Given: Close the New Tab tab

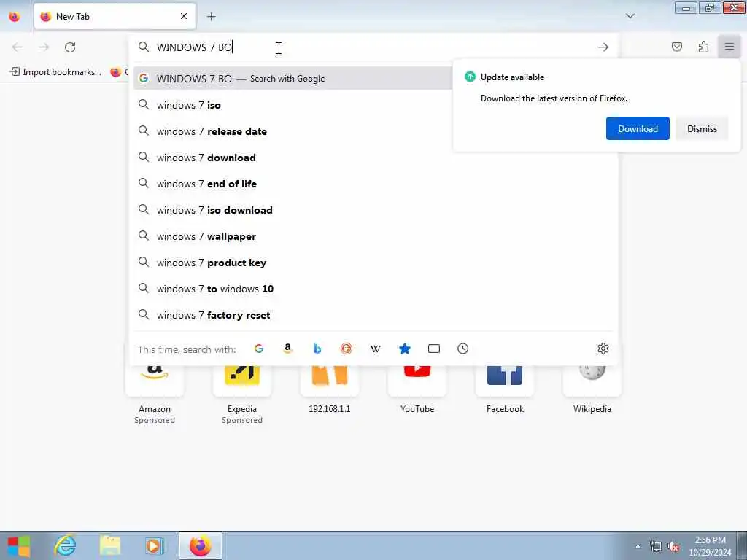Looking at the screenshot, I should [x=184, y=16].
